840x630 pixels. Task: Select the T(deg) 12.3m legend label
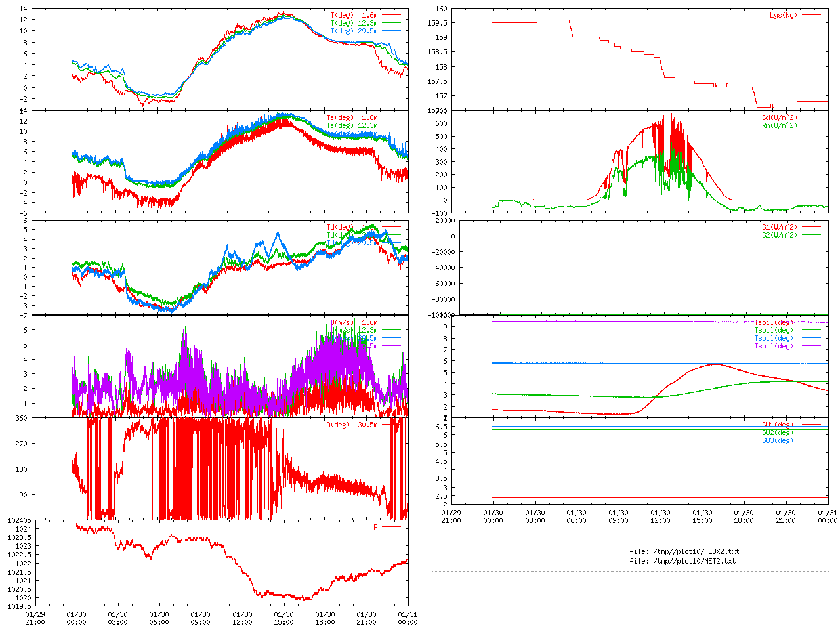354,23
